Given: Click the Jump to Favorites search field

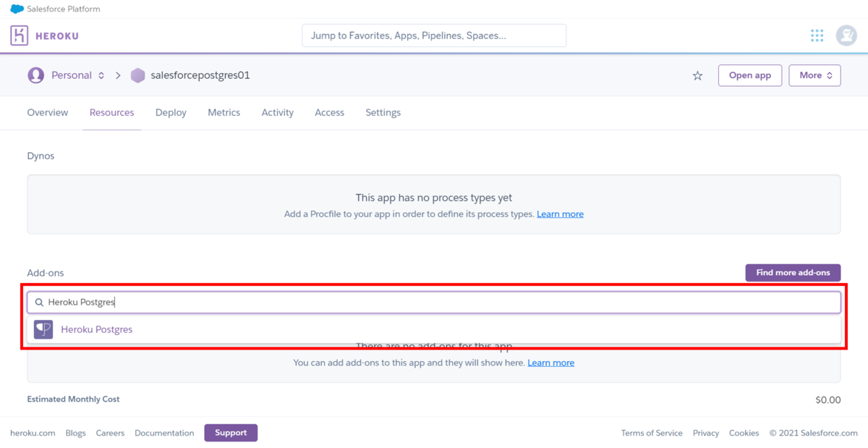Looking at the screenshot, I should click(433, 35).
